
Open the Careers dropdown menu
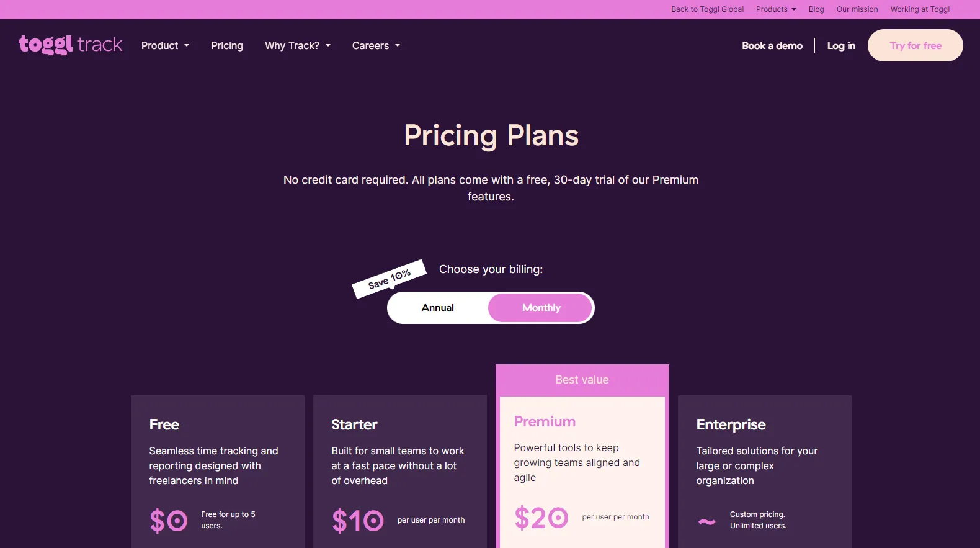click(x=376, y=45)
